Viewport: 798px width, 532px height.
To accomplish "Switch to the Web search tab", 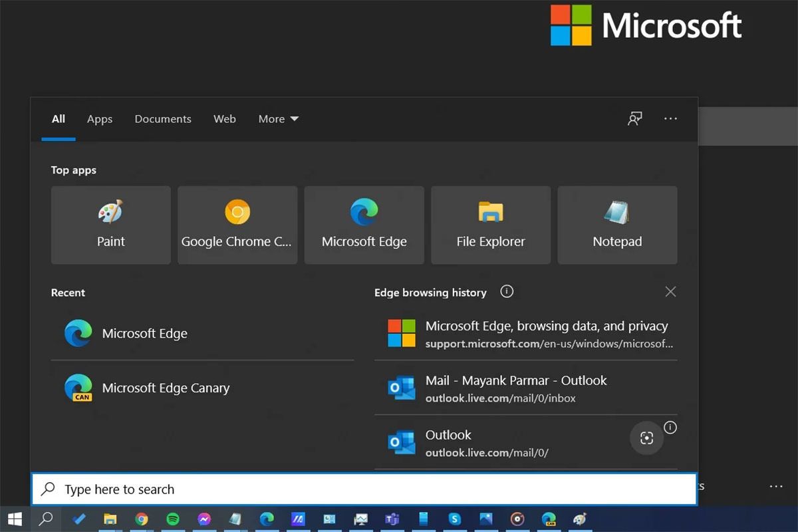I will coord(225,119).
